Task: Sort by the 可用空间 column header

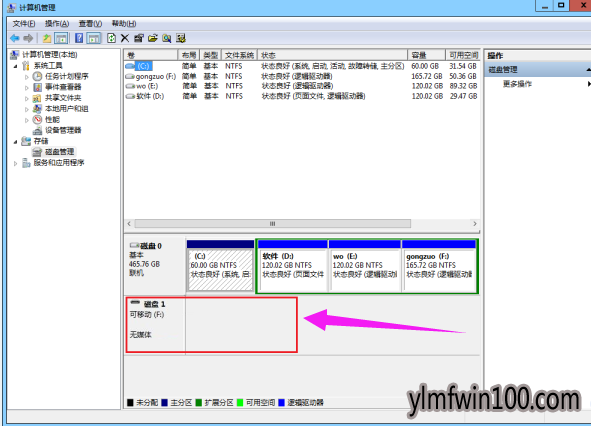Action: (463, 55)
